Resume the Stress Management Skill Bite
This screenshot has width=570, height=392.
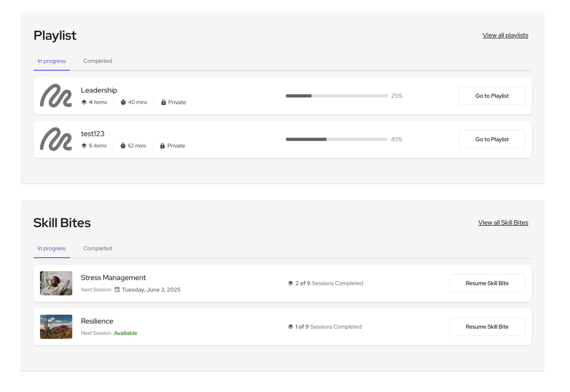pyautogui.click(x=487, y=283)
